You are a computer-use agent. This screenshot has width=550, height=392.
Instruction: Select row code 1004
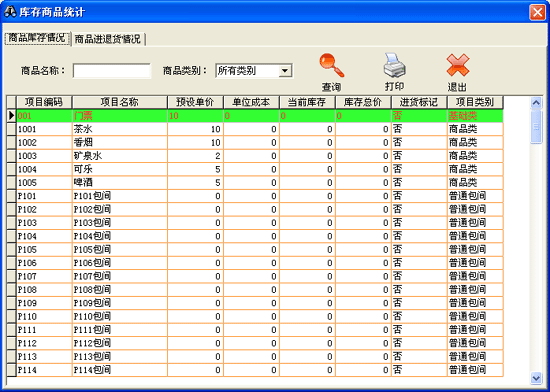[x=44, y=169]
